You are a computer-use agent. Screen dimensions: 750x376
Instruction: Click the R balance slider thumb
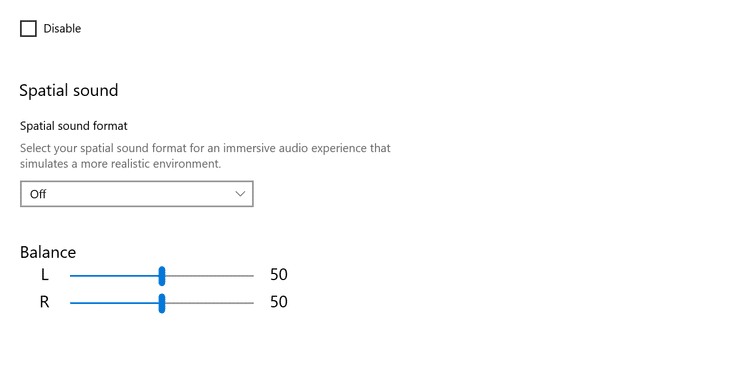coord(162,303)
